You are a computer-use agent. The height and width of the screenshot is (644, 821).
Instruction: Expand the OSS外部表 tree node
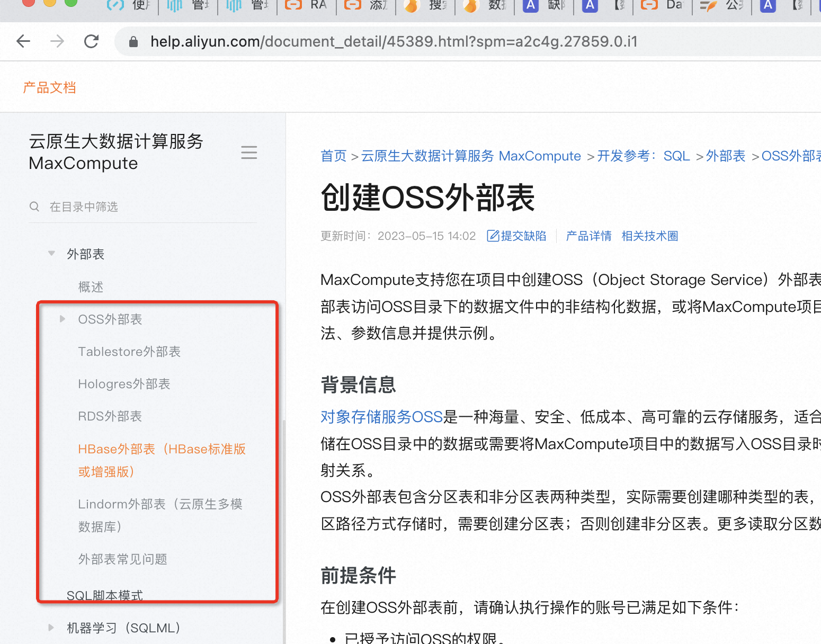tap(63, 319)
